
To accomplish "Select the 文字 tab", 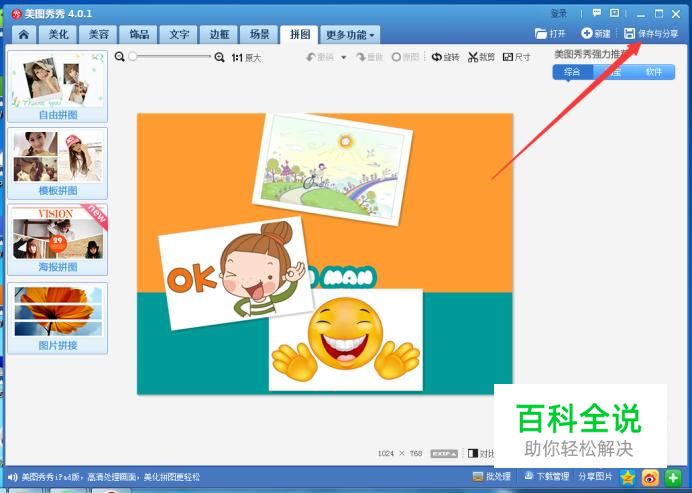I will click(179, 34).
